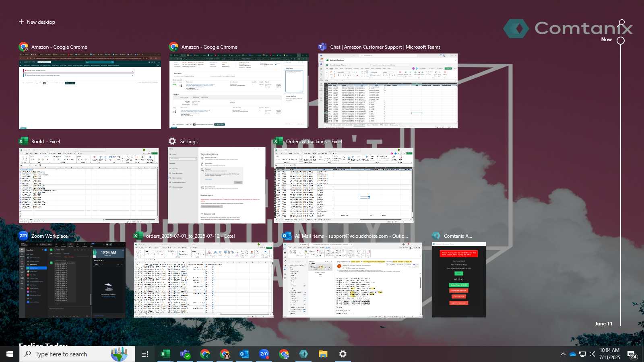Screen dimensions: 644x362
Task: Open Outlook from the taskbar
Action: [244, 354]
